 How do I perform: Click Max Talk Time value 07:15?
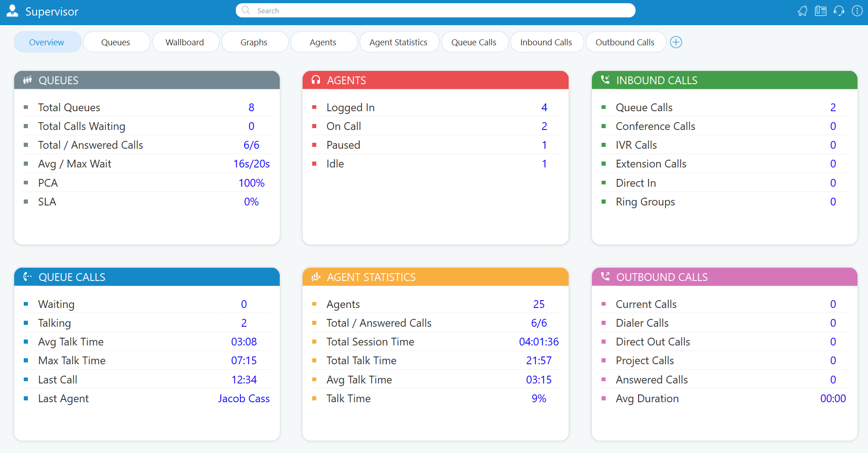click(x=244, y=361)
